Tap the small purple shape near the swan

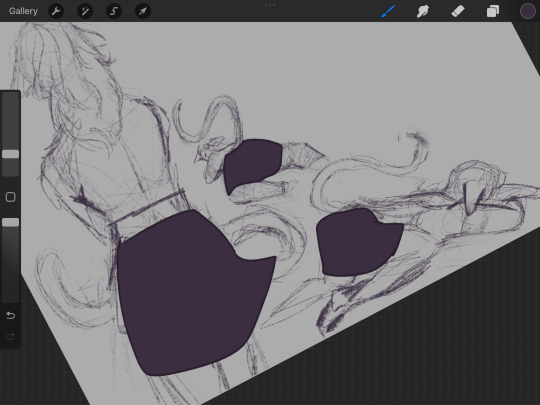pos(253,164)
